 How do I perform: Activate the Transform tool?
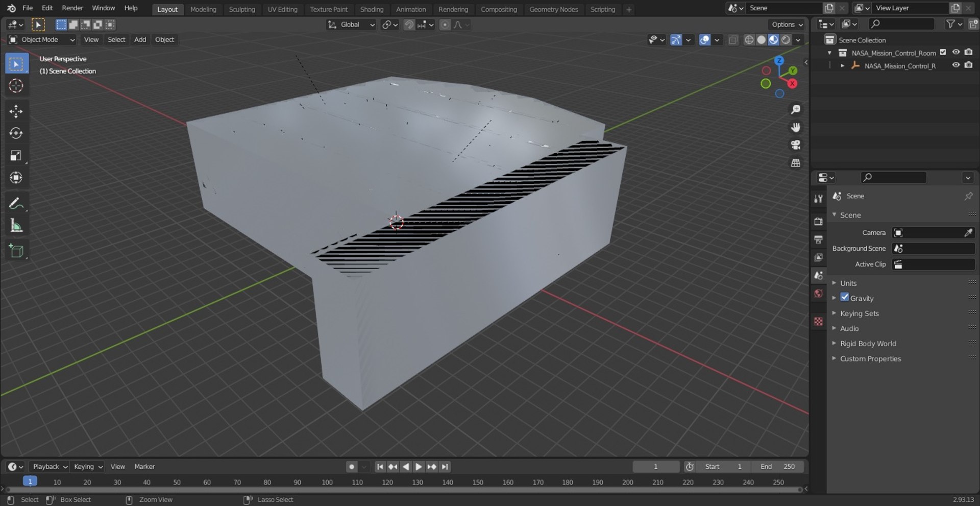coord(16,178)
